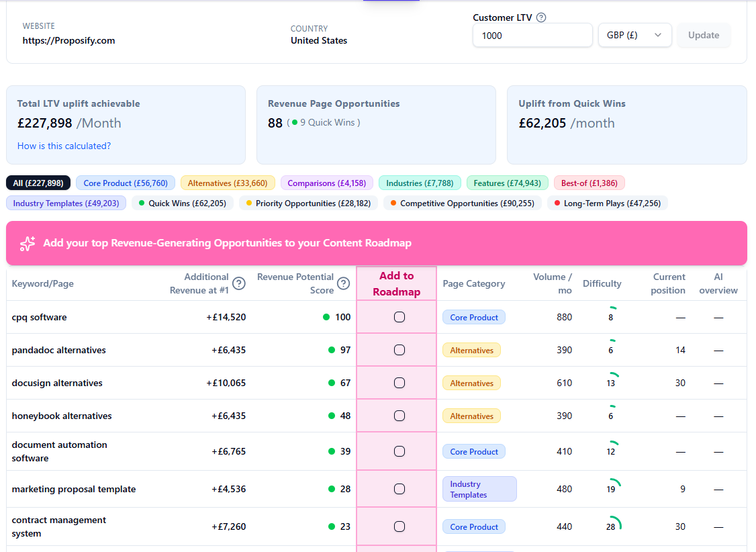Click the 'cpq software' keyword

(x=40, y=317)
